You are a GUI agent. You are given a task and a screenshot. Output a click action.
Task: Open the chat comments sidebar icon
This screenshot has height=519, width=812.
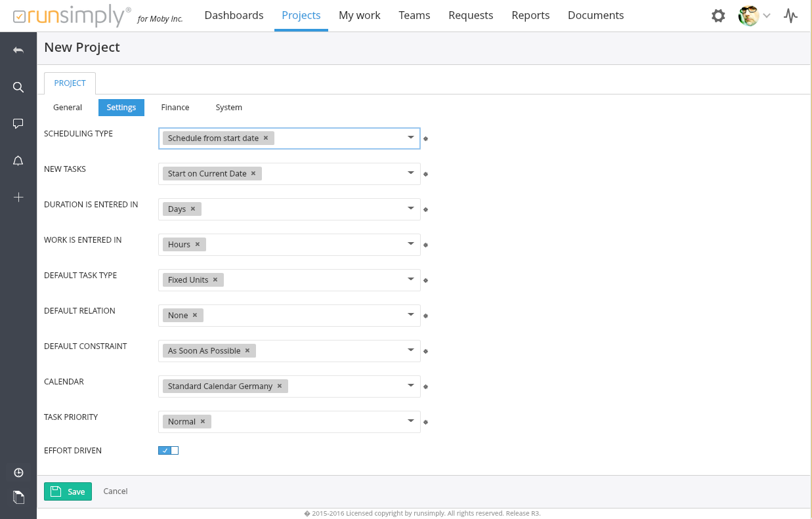[18, 123]
